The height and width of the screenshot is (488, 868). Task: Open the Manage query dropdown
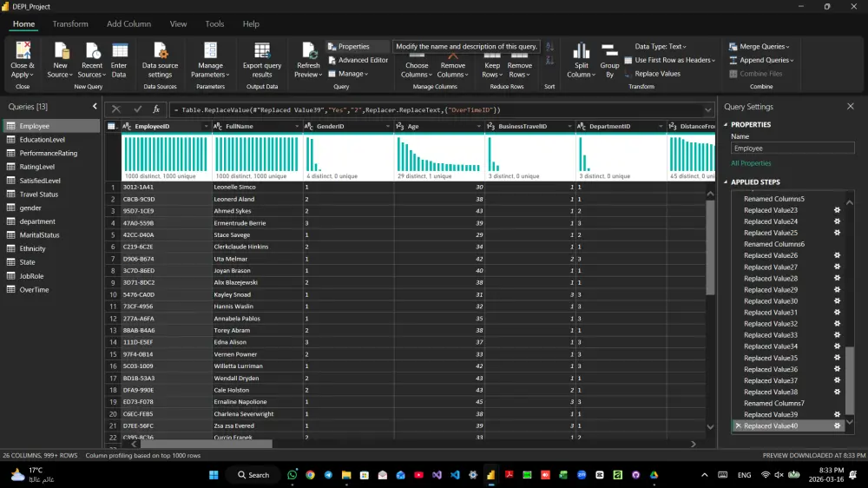point(348,74)
